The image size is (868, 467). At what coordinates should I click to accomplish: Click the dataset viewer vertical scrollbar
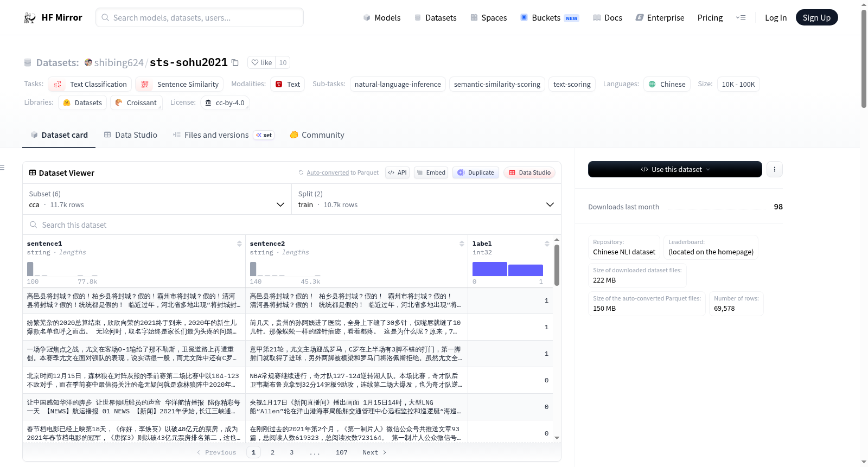click(x=557, y=265)
